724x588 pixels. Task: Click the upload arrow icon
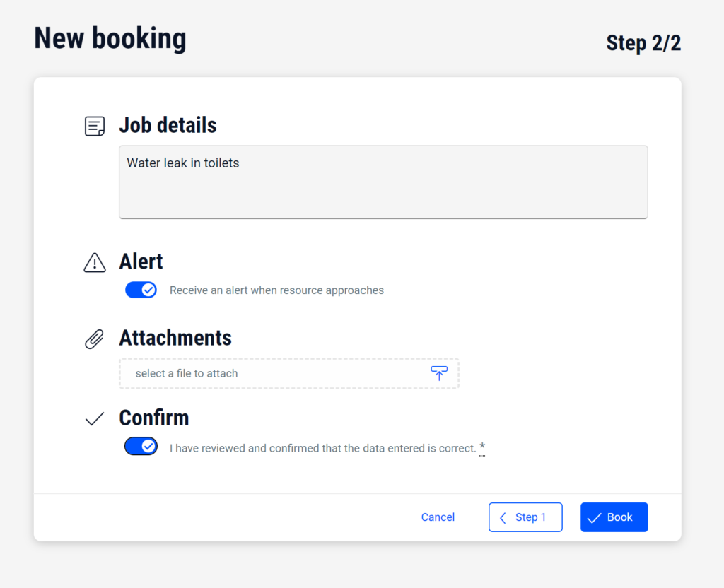(439, 373)
